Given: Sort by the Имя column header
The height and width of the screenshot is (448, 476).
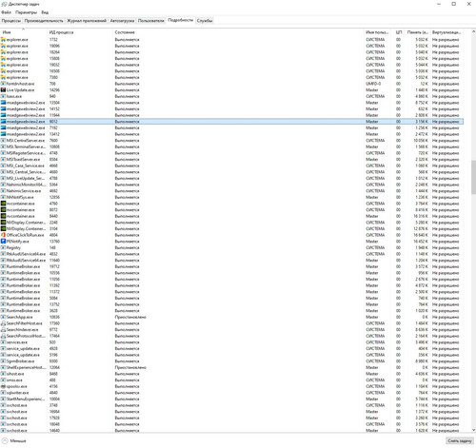Looking at the screenshot, I should (24, 32).
